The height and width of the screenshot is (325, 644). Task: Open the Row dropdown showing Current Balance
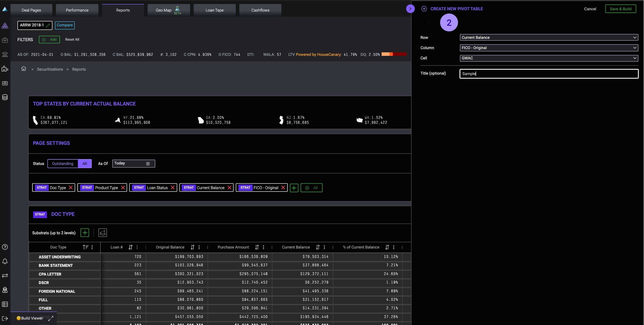point(549,38)
